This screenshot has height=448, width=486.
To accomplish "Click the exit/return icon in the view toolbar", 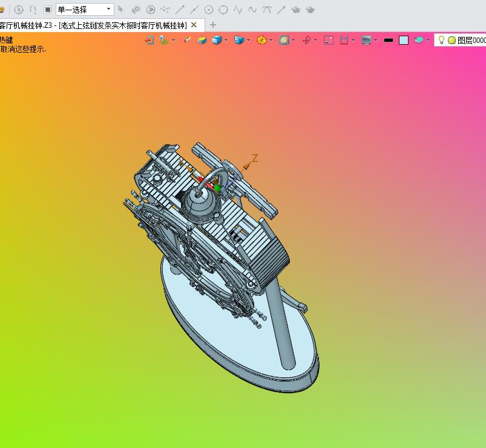I will [149, 41].
